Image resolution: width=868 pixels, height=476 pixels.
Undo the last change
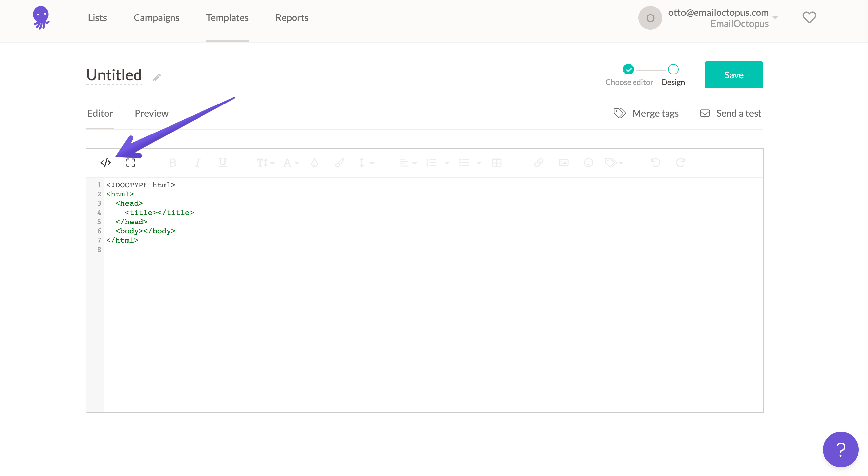(x=655, y=163)
